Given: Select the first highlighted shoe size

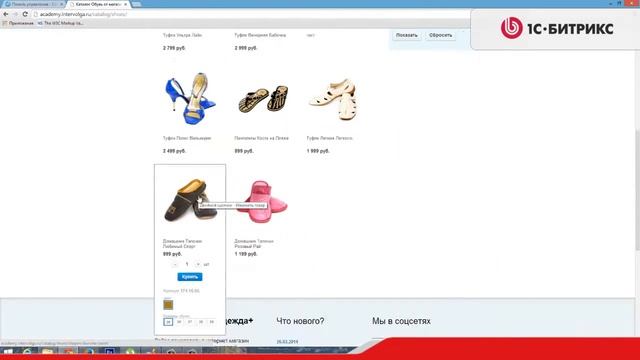Looking at the screenshot, I should 168,322.
